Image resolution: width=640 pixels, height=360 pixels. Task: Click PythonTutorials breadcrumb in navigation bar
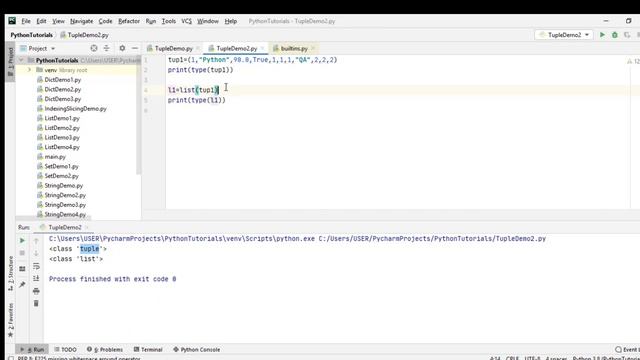[31, 35]
